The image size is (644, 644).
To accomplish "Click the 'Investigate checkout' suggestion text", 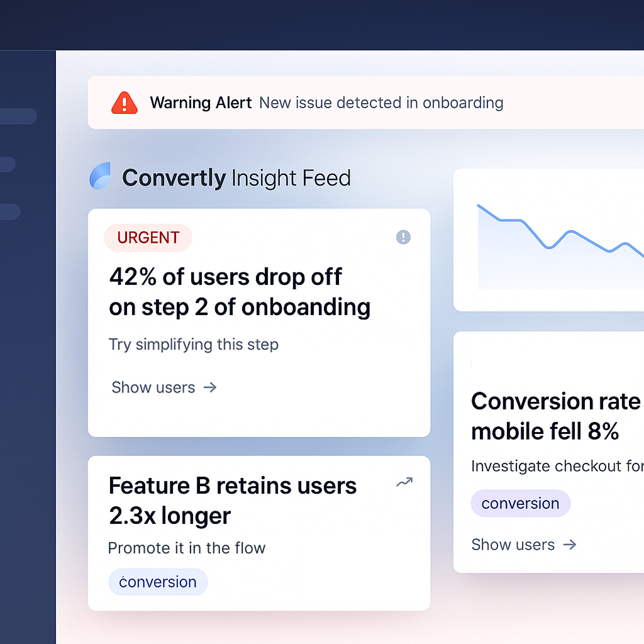I will [557, 466].
